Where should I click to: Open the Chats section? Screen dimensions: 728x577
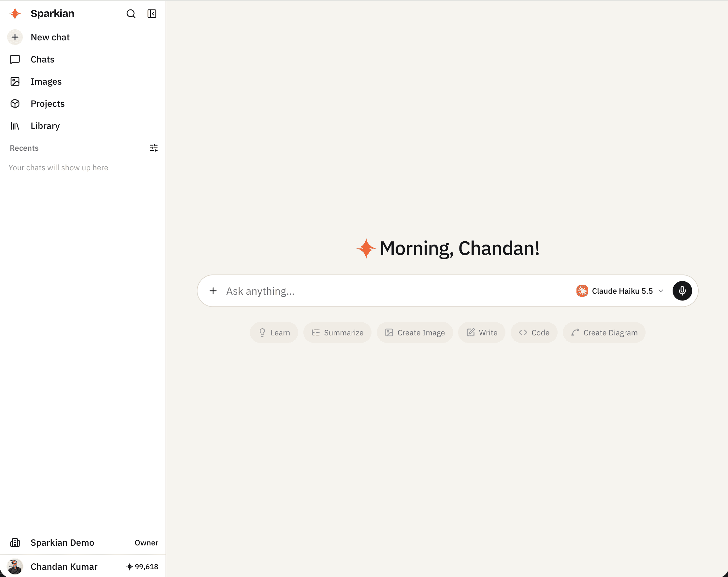pos(83,59)
